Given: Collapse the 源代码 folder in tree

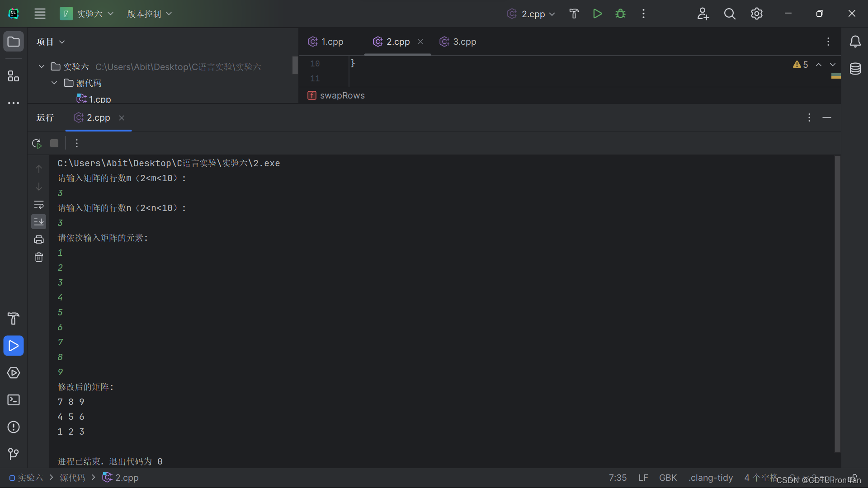Looking at the screenshot, I should (x=54, y=83).
